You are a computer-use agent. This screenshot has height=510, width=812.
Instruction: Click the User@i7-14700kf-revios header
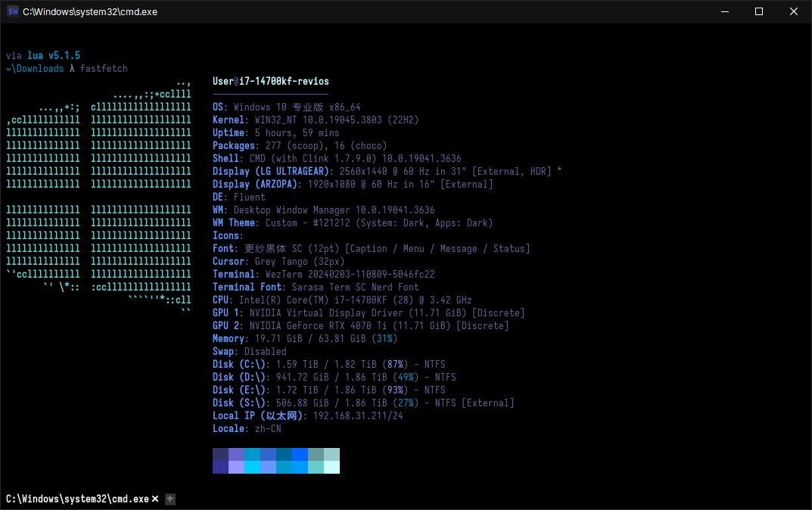pyautogui.click(x=270, y=81)
